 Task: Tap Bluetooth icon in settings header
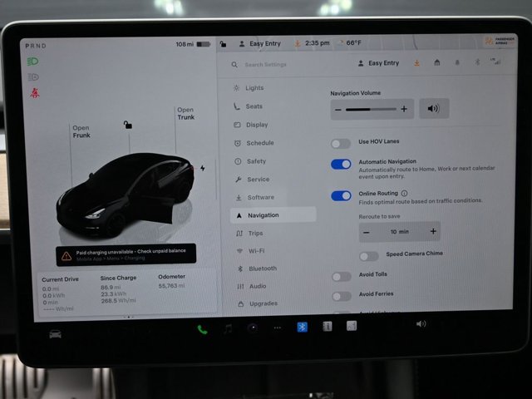tap(477, 62)
